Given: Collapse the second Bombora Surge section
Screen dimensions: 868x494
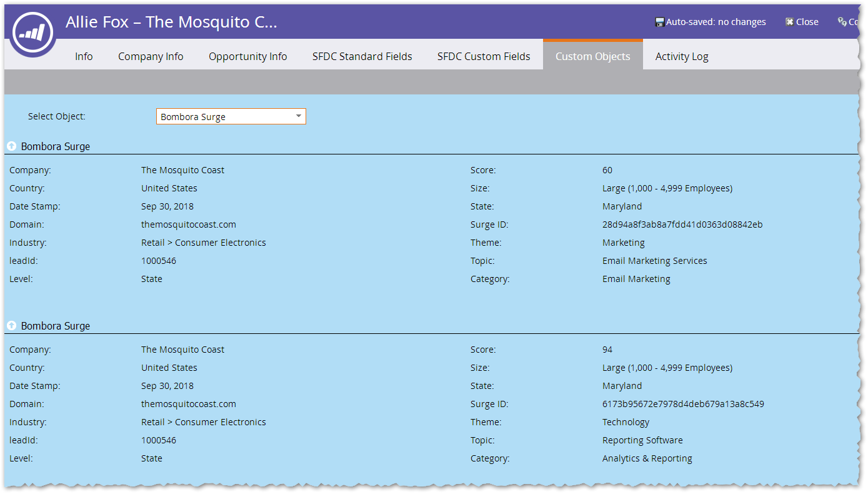Looking at the screenshot, I should coord(11,326).
